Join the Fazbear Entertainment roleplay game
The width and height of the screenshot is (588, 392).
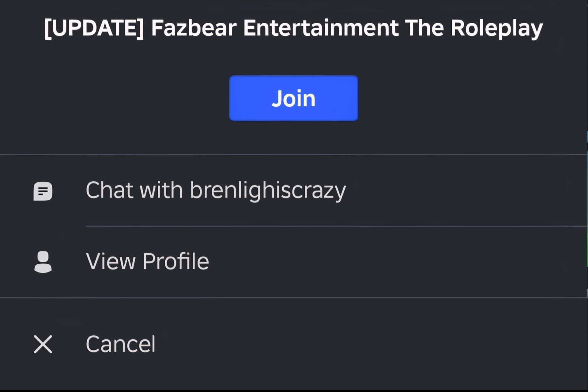(294, 98)
